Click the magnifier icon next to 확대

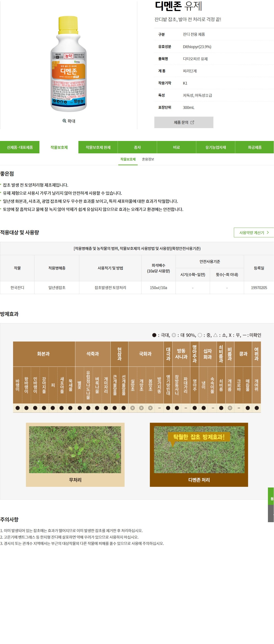[64, 121]
